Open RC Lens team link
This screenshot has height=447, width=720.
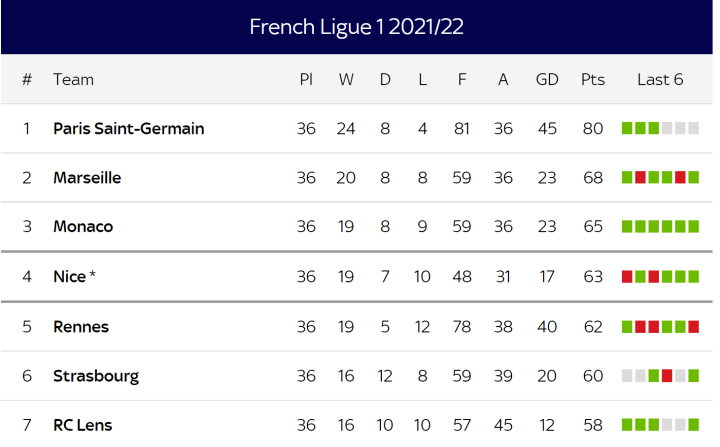83,425
